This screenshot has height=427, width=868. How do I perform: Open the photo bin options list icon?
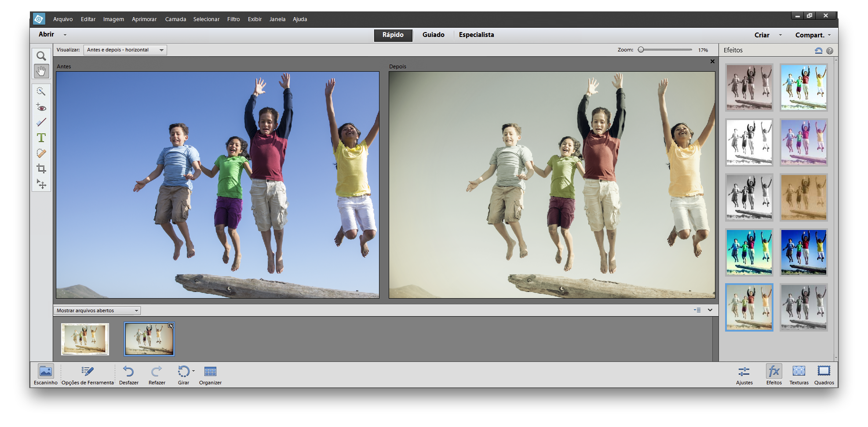(x=697, y=310)
